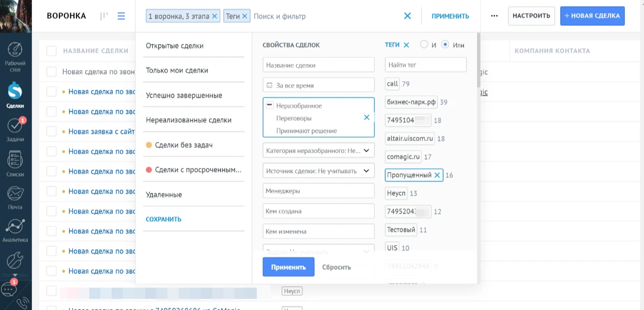Select the Тестовый tag
The width and height of the screenshot is (644, 310).
pyautogui.click(x=401, y=230)
